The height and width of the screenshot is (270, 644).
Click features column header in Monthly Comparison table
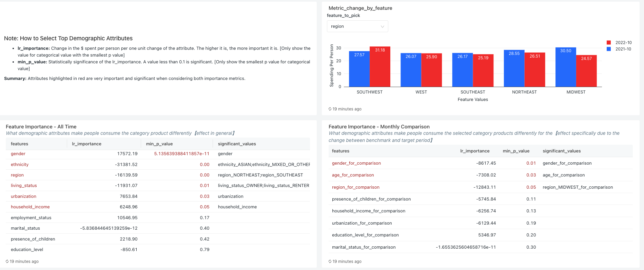click(340, 151)
